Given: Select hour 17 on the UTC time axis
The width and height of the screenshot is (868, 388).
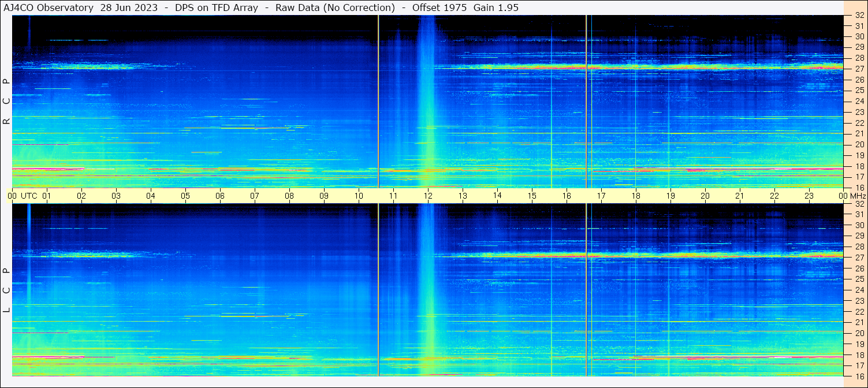Looking at the screenshot, I should pyautogui.click(x=601, y=196).
